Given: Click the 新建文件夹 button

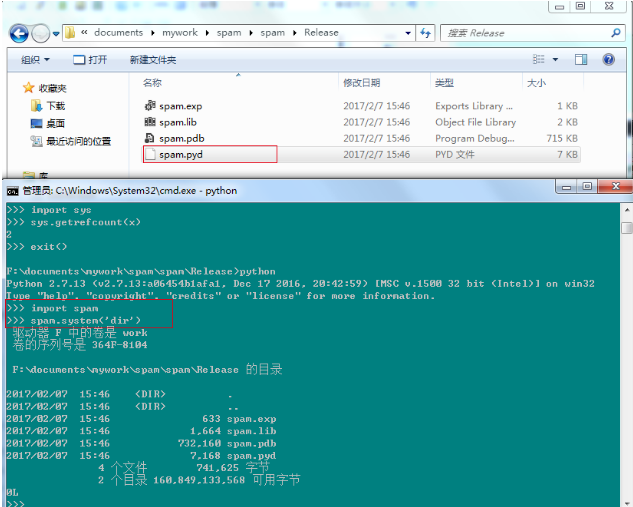Looking at the screenshot, I should (x=152, y=60).
